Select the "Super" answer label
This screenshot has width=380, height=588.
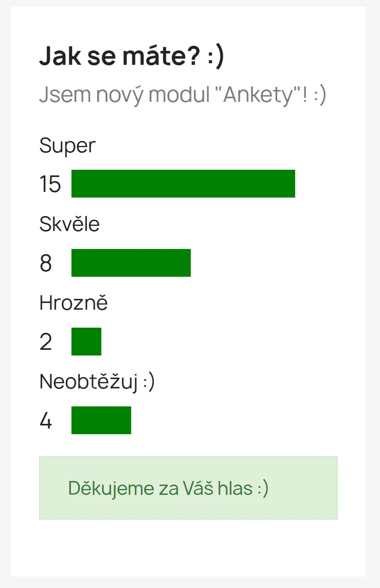tap(67, 146)
